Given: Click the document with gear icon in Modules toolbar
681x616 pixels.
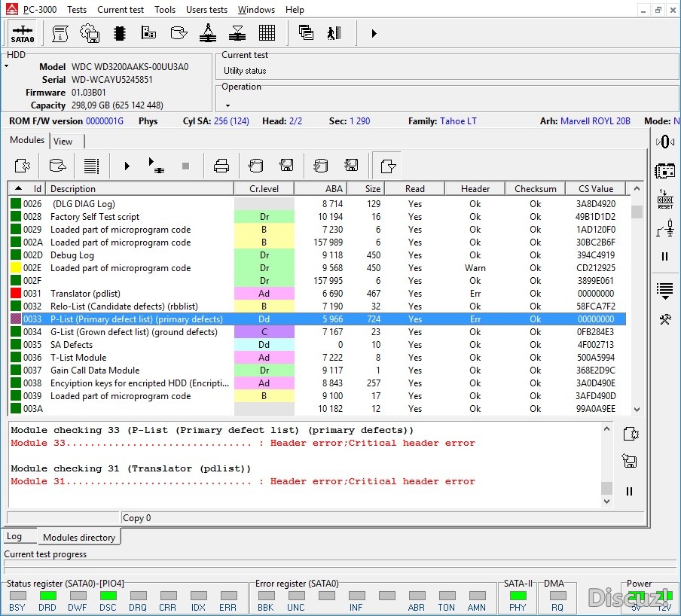Looking at the screenshot, I should (x=23, y=166).
